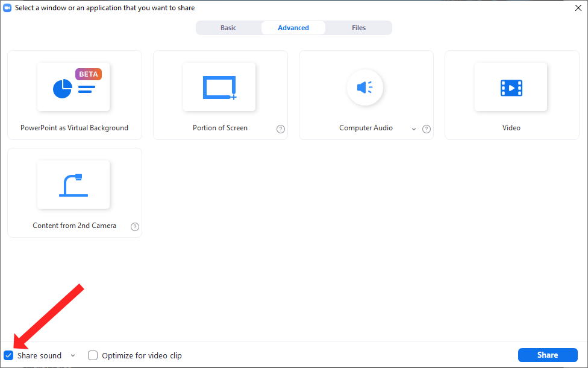The height and width of the screenshot is (368, 588).
Task: Click help icon for 2nd Camera content
Action: [135, 227]
